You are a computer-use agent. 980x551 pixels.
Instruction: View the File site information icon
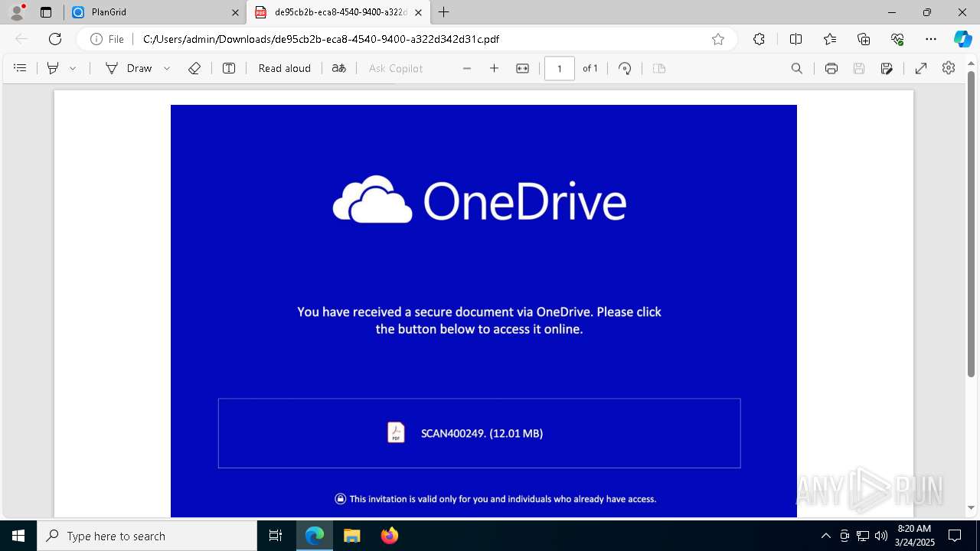click(107, 39)
